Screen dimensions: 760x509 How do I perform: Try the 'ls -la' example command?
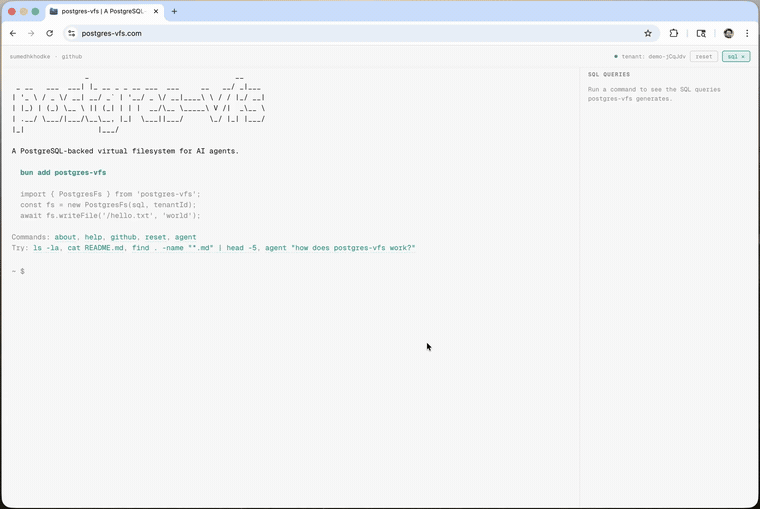(46, 248)
